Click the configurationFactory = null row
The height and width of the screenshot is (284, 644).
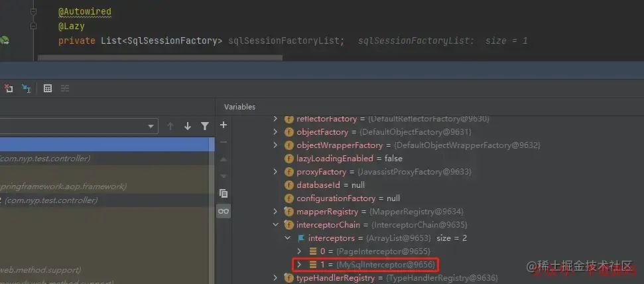348,198
